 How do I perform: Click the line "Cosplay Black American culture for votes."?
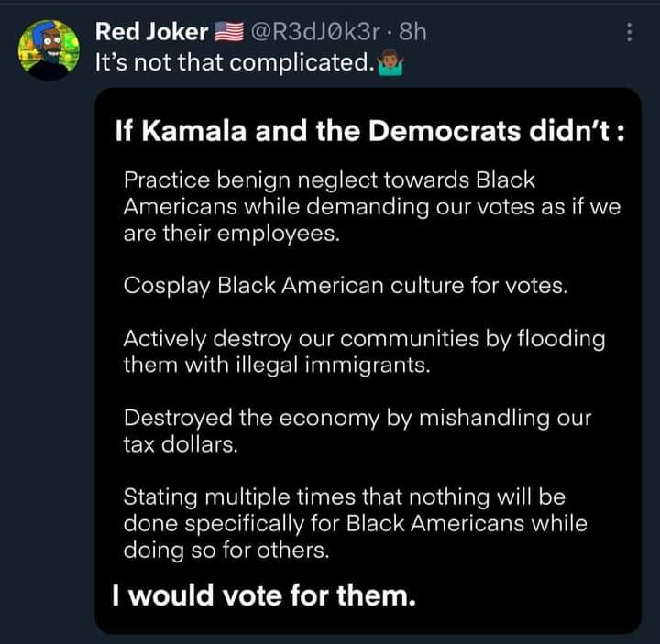(346, 285)
